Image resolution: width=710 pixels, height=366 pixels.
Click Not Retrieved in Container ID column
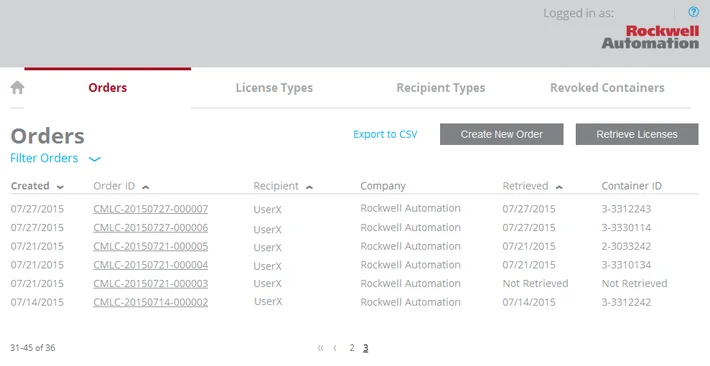pyautogui.click(x=634, y=284)
